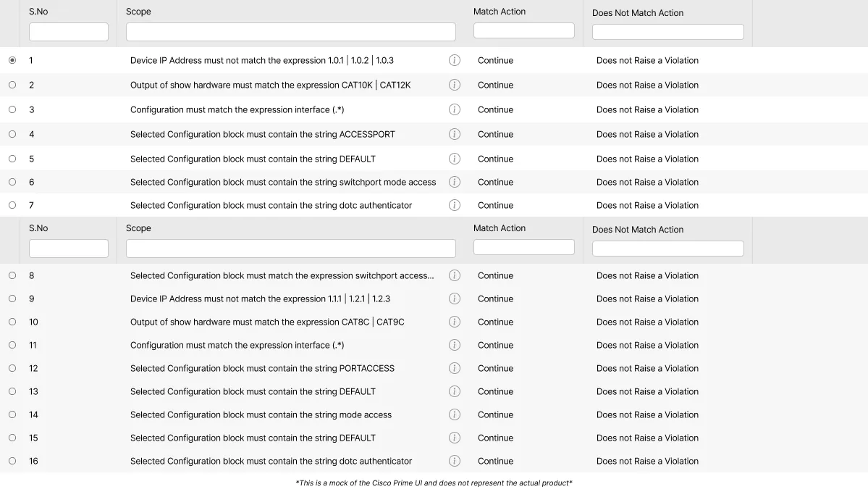
Task: Choose radio button for rule 3
Action: (x=12, y=109)
